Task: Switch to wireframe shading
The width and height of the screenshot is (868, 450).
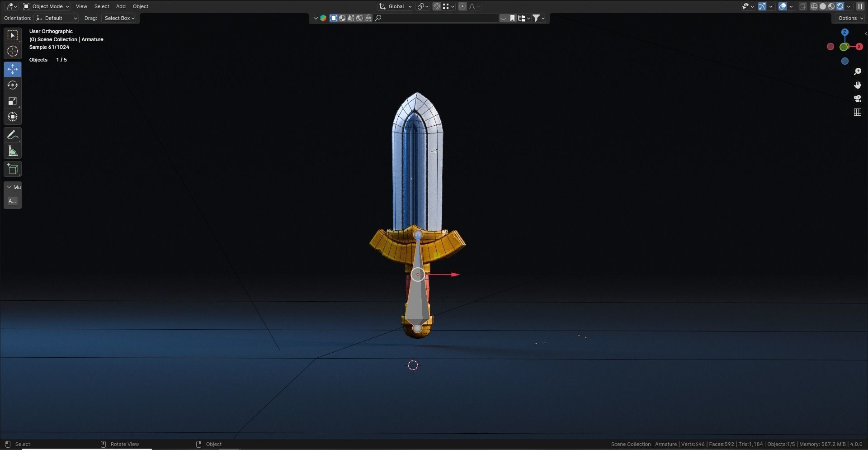Action: 814,6
